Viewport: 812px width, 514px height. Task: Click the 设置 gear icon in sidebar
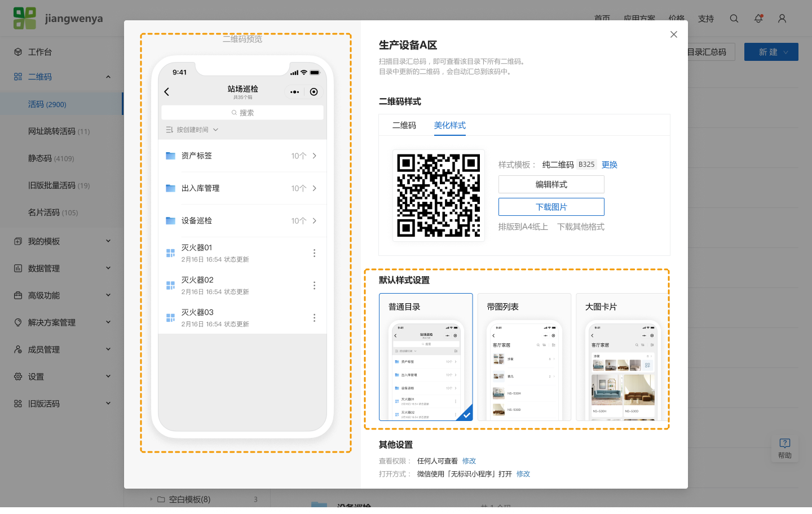pyautogui.click(x=18, y=376)
